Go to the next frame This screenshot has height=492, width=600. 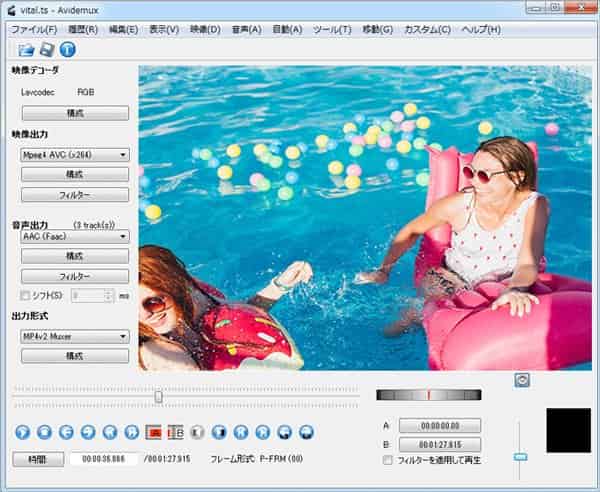(88, 432)
